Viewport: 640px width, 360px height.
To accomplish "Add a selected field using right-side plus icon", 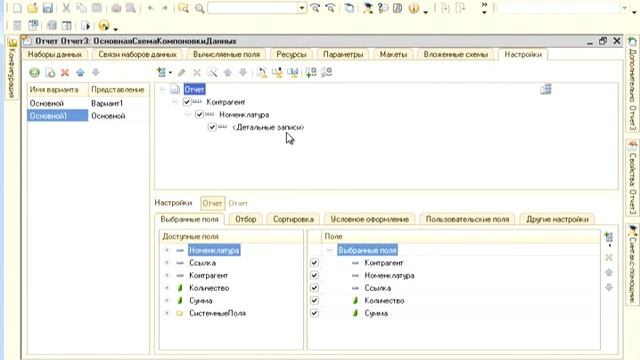I will click(608, 237).
